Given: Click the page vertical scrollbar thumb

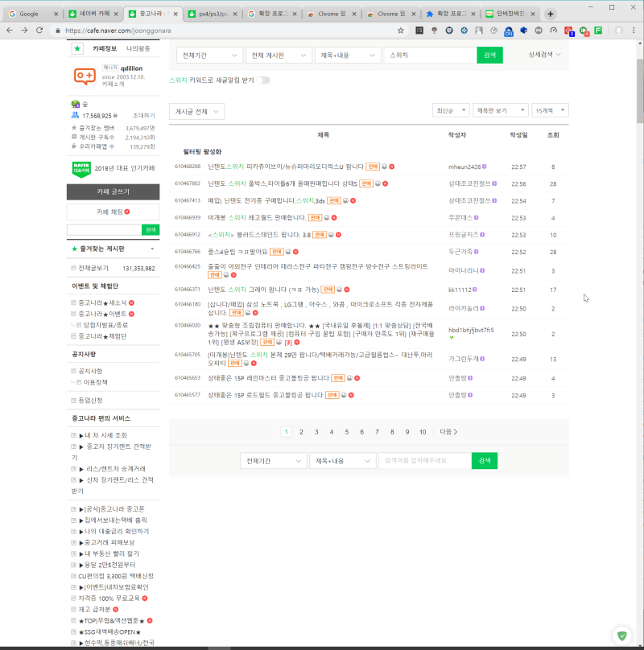Looking at the screenshot, I should click(x=639, y=91).
